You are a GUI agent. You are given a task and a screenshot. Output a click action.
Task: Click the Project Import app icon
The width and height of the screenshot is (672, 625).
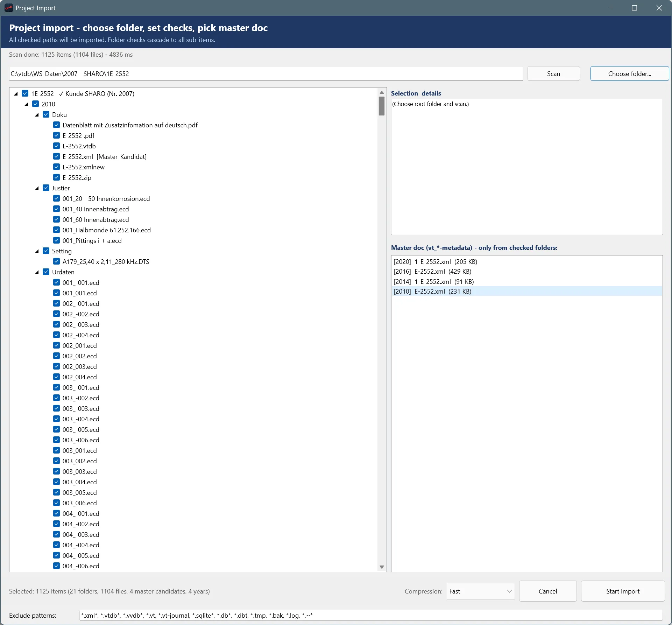(x=9, y=8)
